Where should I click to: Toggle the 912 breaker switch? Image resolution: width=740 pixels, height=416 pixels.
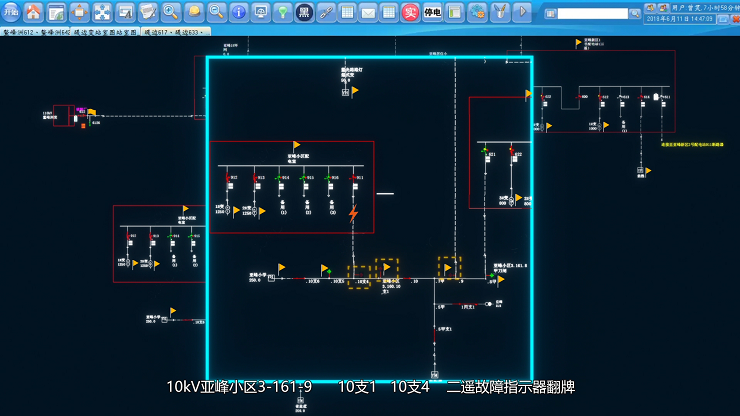(228, 178)
